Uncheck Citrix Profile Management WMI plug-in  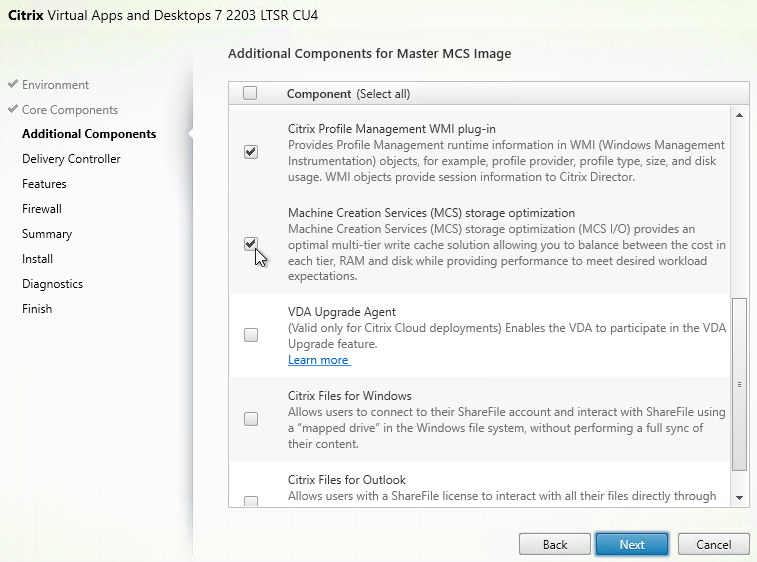(x=251, y=152)
